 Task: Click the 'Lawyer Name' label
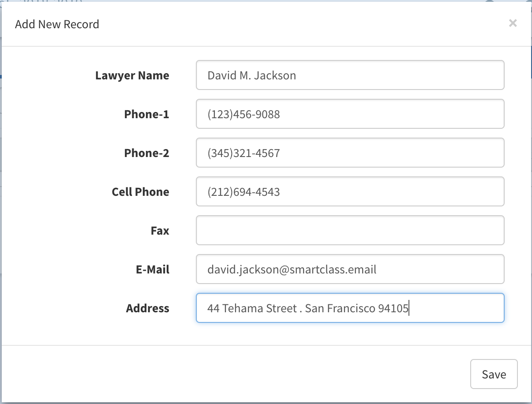(132, 75)
